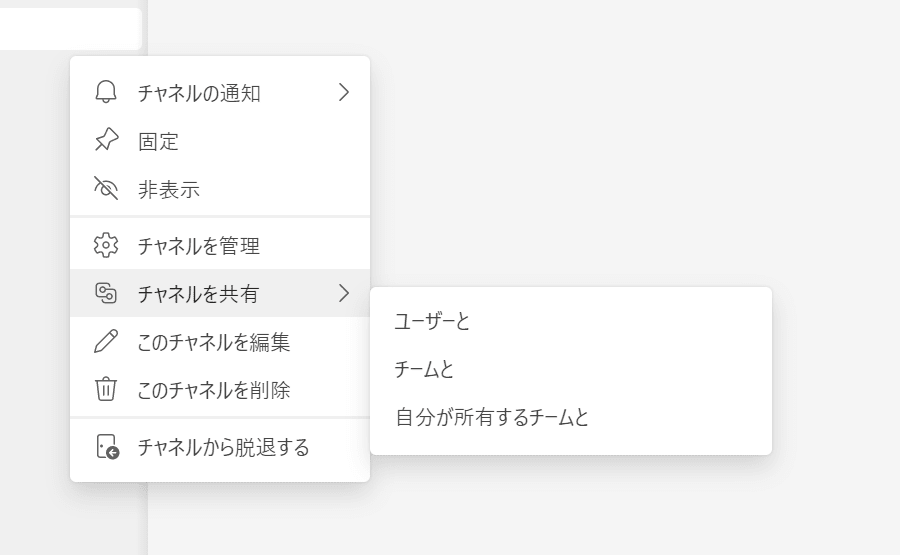Select 固定 text to pin the channel

[x=158, y=141]
